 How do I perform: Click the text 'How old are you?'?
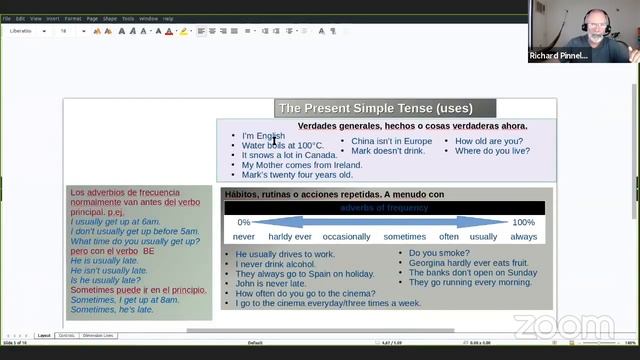coord(489,141)
